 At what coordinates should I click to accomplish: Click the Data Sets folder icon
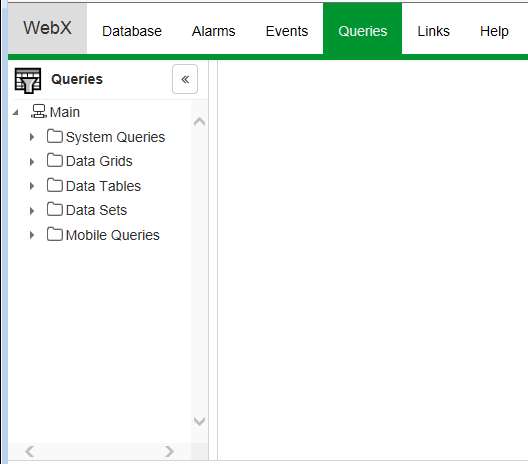point(55,209)
